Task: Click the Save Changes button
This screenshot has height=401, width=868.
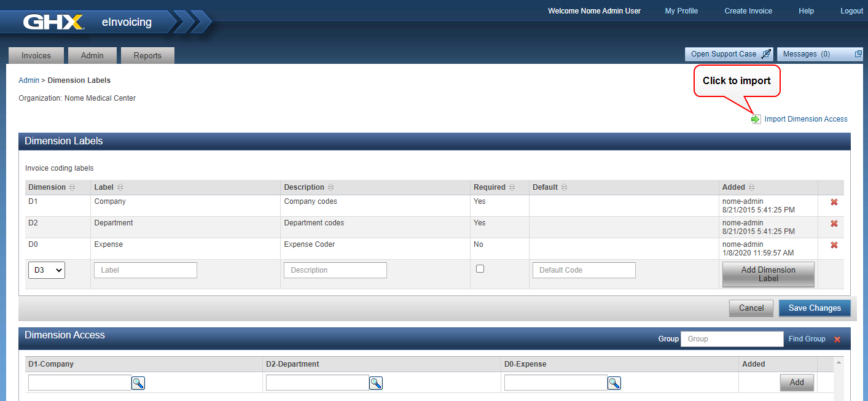Action: 814,308
